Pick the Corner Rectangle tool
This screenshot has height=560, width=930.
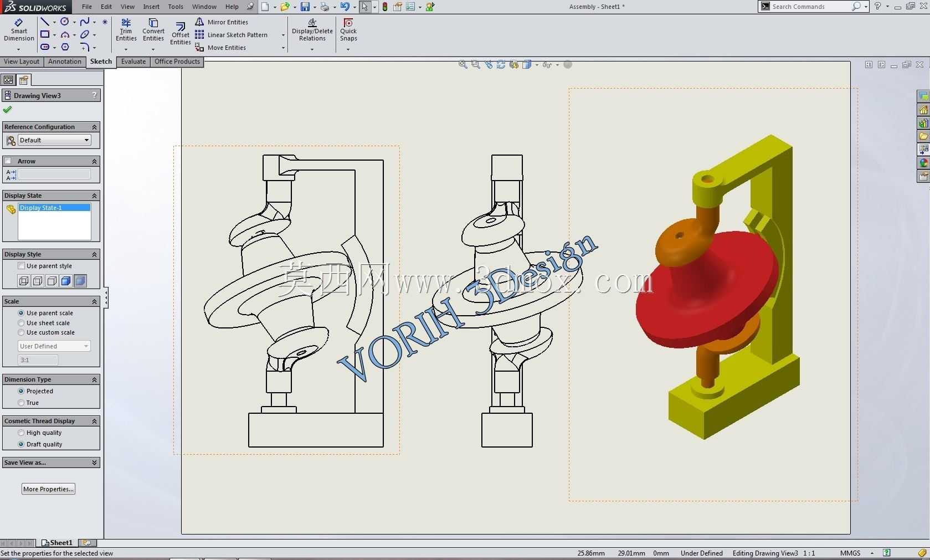[45, 34]
